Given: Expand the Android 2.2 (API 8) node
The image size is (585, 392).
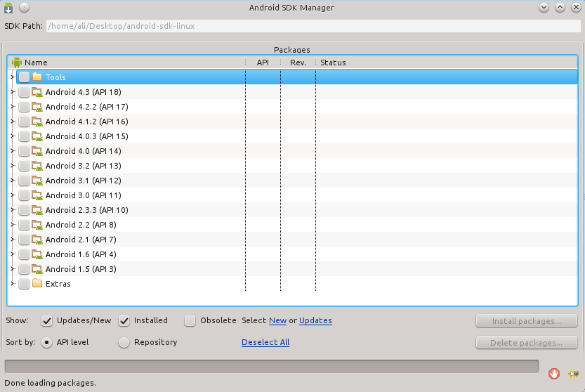Looking at the screenshot, I should pyautogui.click(x=13, y=225).
